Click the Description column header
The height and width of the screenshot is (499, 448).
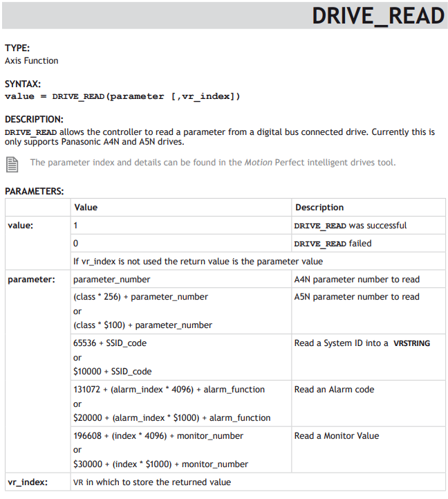[319, 208]
